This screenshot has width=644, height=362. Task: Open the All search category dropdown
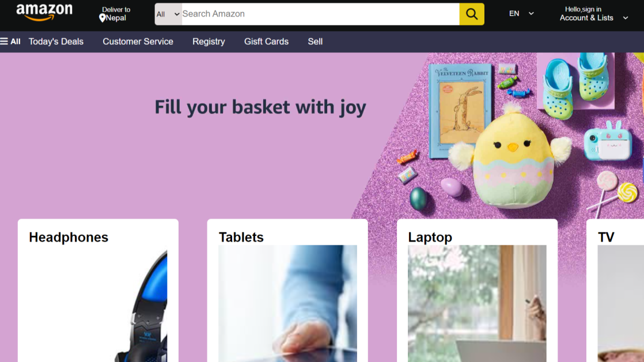(168, 14)
